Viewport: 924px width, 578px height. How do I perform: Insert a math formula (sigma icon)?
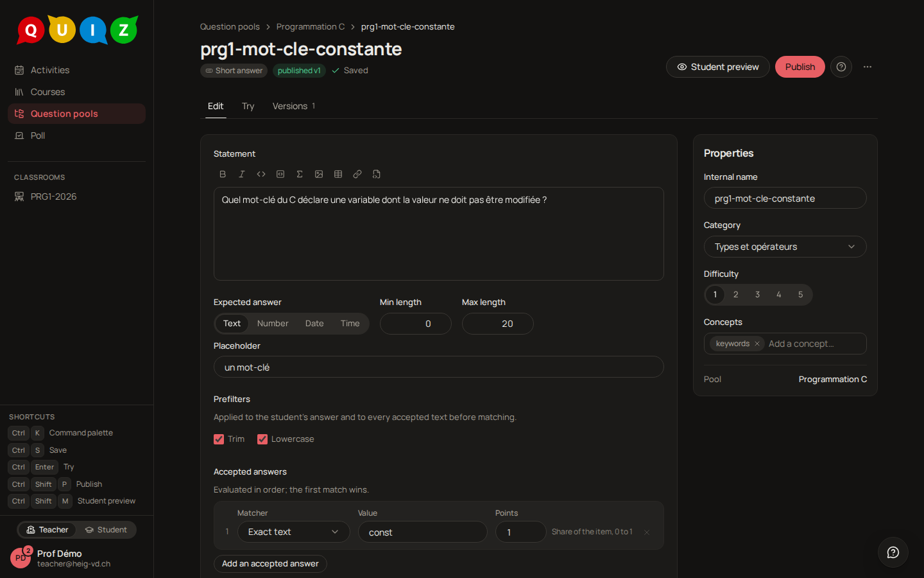(300, 174)
